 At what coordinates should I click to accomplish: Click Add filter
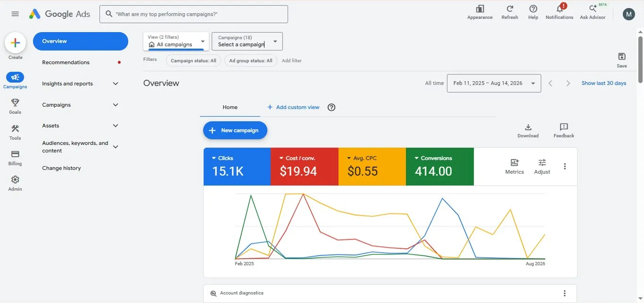click(292, 60)
